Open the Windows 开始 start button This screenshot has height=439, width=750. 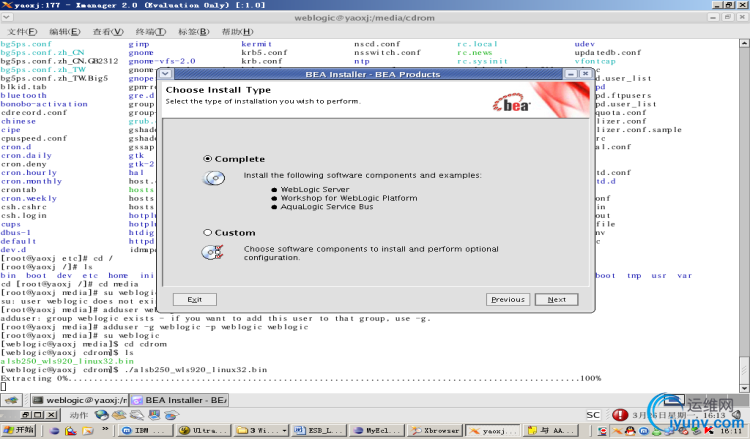[x=18, y=430]
